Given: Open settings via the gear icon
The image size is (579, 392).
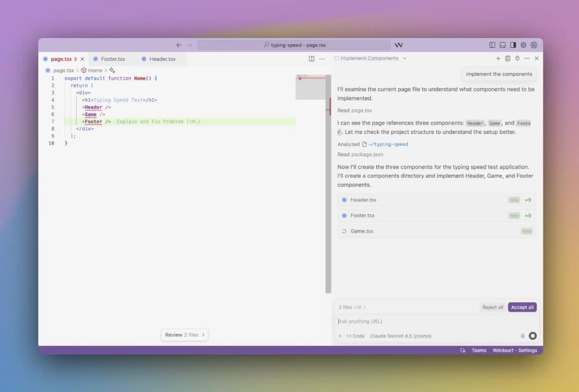Looking at the screenshot, I should pos(524,45).
